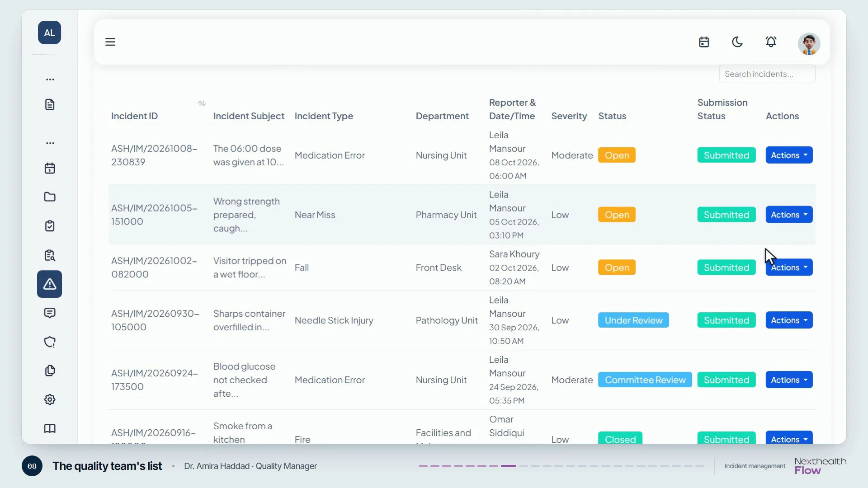Select incident ID ASH/IM/20261008-230839

coord(154,155)
